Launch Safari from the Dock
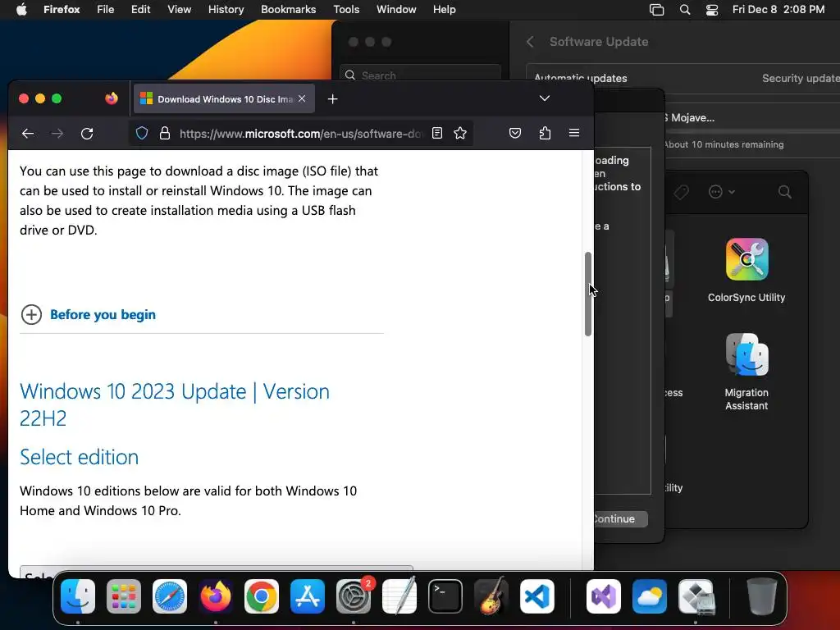Screen dimensions: 840x630 pos(170,596)
